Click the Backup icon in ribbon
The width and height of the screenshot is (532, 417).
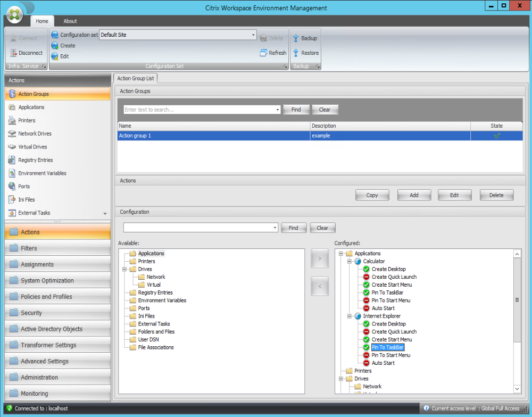pyautogui.click(x=296, y=38)
